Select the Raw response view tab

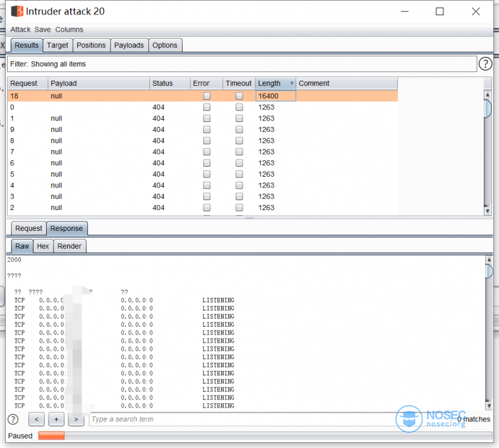click(x=22, y=246)
